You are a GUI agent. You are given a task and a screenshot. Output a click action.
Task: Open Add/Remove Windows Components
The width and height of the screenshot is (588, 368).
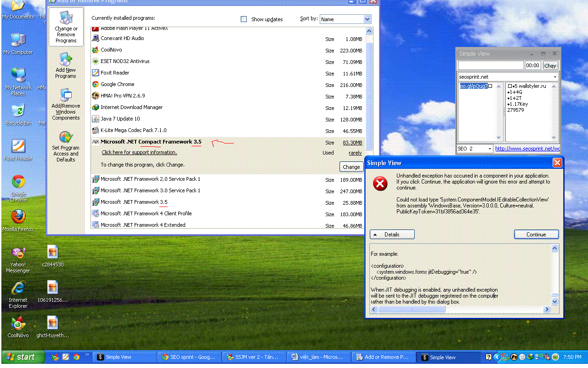point(66,105)
